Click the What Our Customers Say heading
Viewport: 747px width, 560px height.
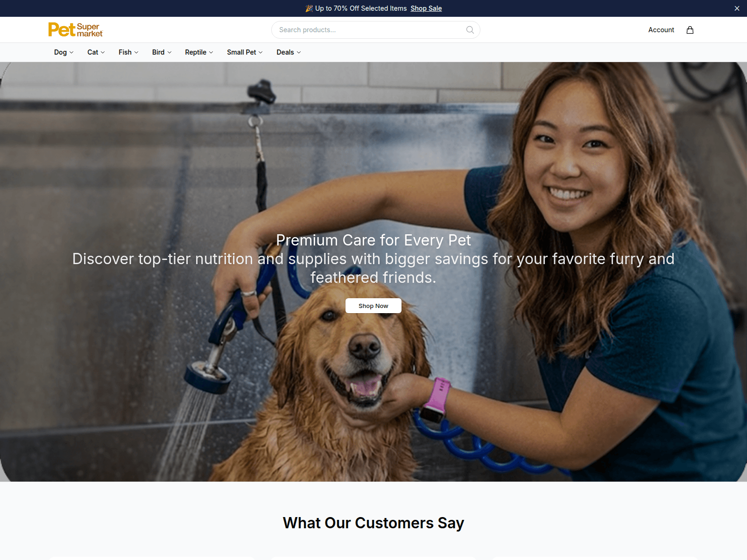[373, 523]
